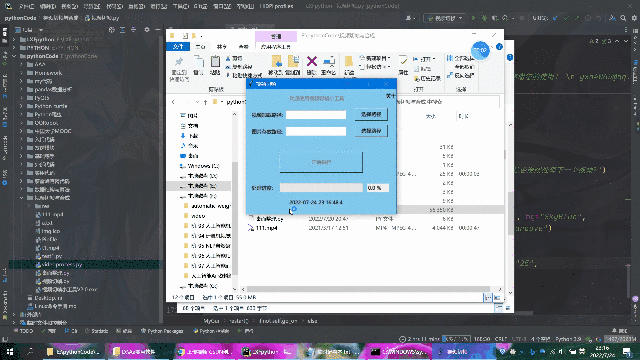Click the UTF-8 encoding in status bar
640x360 pixels.
[x=518, y=339]
